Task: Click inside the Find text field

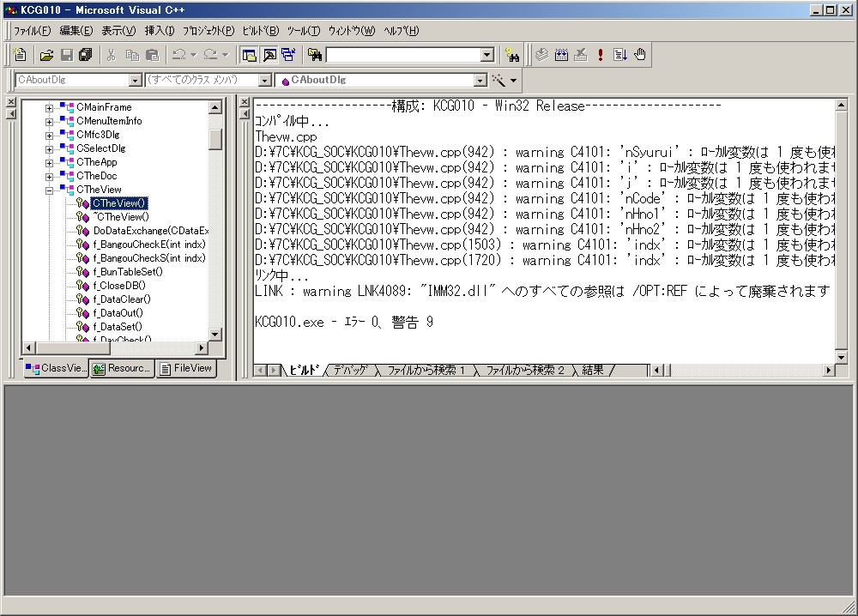Action: pos(403,55)
